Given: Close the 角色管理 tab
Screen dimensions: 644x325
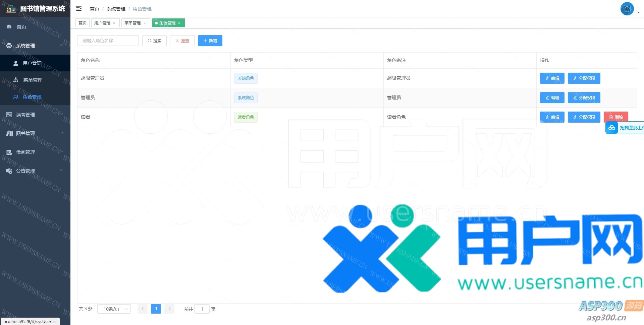Looking at the screenshot, I should point(179,23).
